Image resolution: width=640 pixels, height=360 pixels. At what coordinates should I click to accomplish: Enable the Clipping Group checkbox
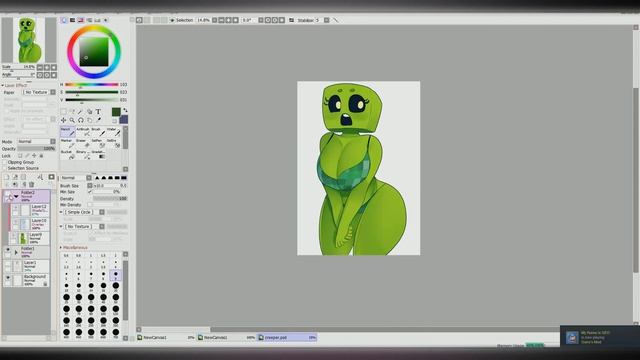point(5,162)
